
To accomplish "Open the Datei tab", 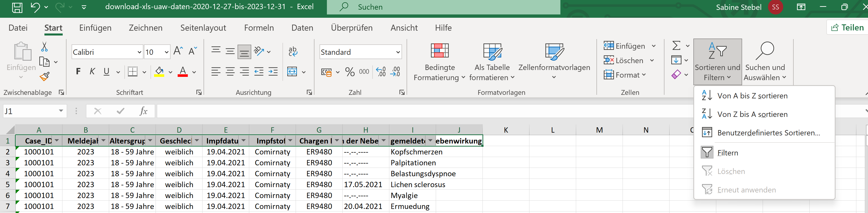I will [18, 28].
